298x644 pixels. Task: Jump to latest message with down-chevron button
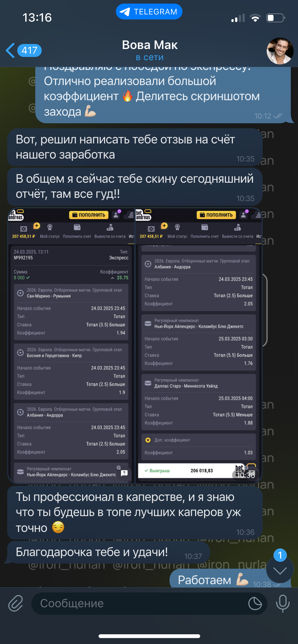click(x=280, y=570)
